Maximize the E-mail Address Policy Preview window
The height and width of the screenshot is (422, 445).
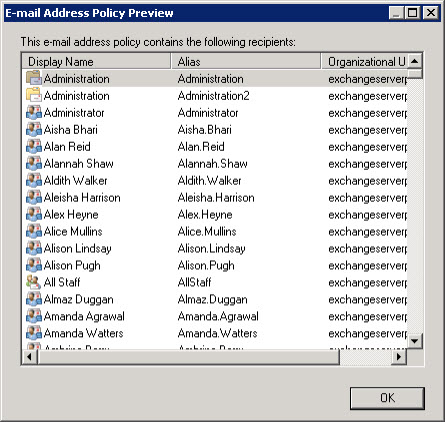413,13
